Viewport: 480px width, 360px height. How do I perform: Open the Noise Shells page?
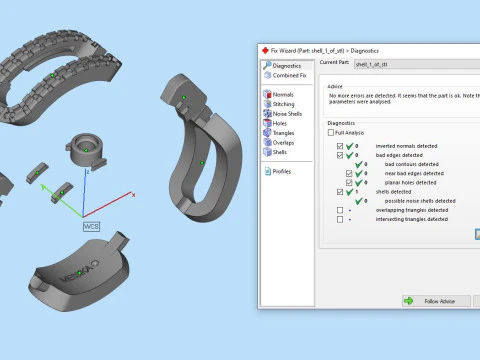287,114
